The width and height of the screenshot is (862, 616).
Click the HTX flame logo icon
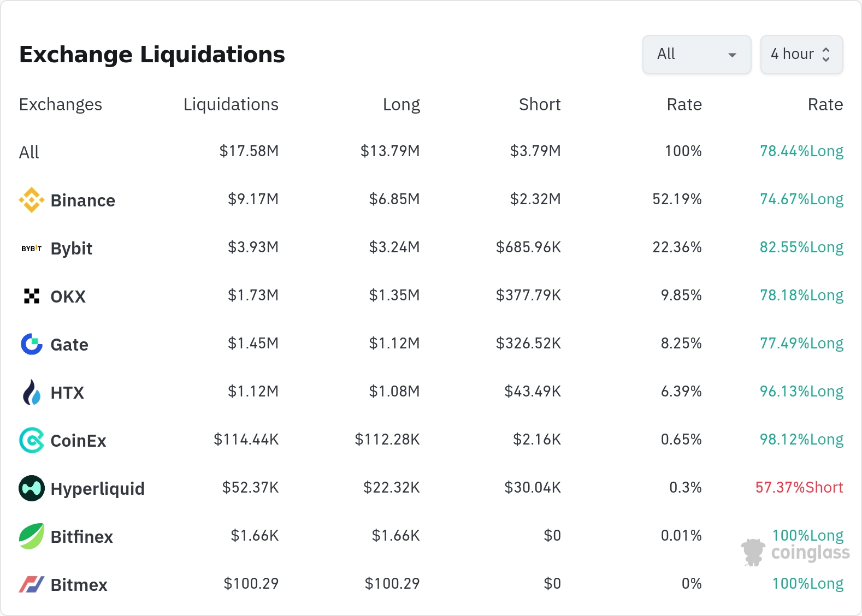[32, 392]
